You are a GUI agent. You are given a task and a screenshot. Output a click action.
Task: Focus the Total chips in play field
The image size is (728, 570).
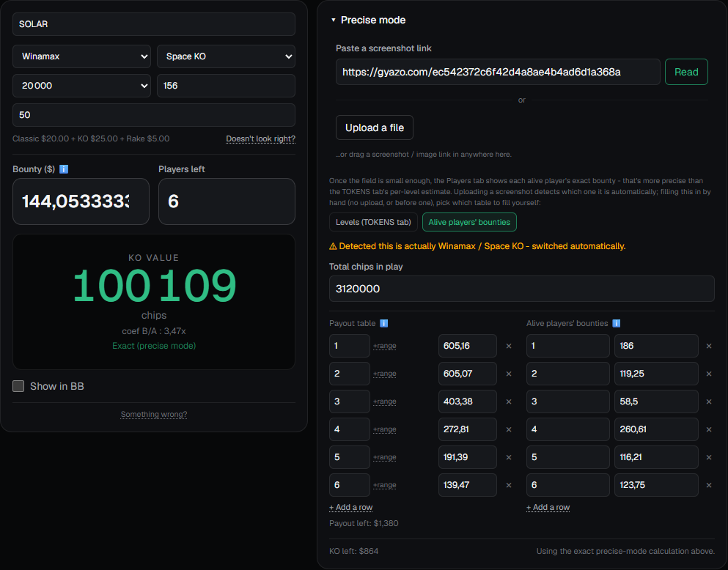521,289
